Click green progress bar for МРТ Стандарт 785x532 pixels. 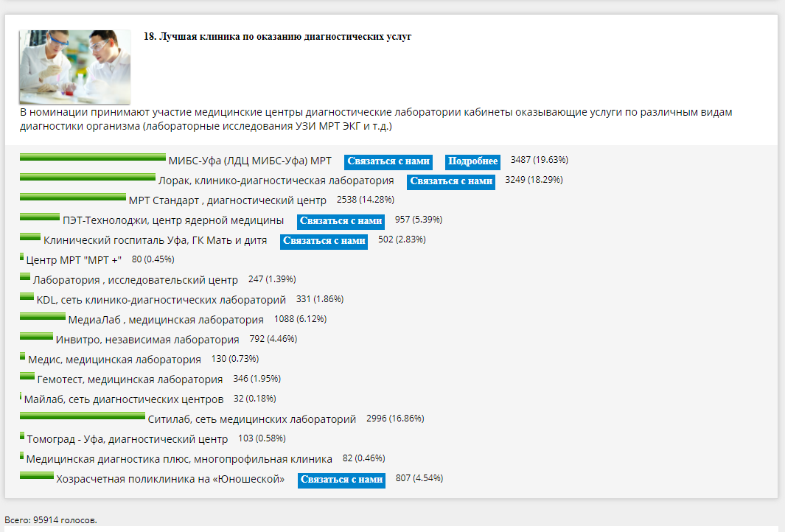(x=72, y=197)
